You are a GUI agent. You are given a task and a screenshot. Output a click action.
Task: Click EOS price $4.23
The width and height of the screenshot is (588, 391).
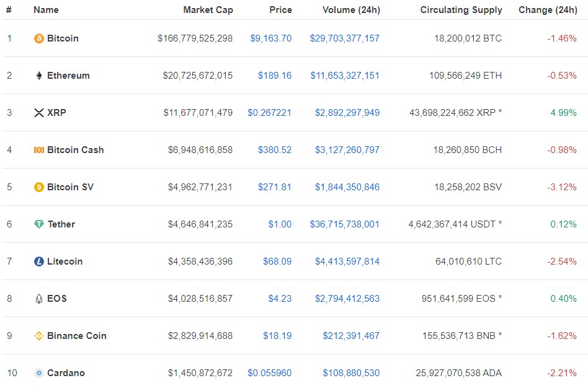click(x=280, y=299)
